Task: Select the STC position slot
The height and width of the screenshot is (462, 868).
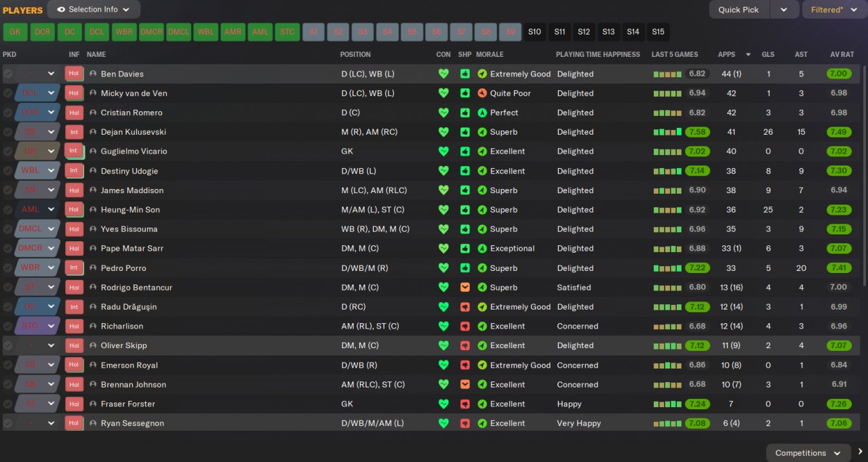Action: 288,32
